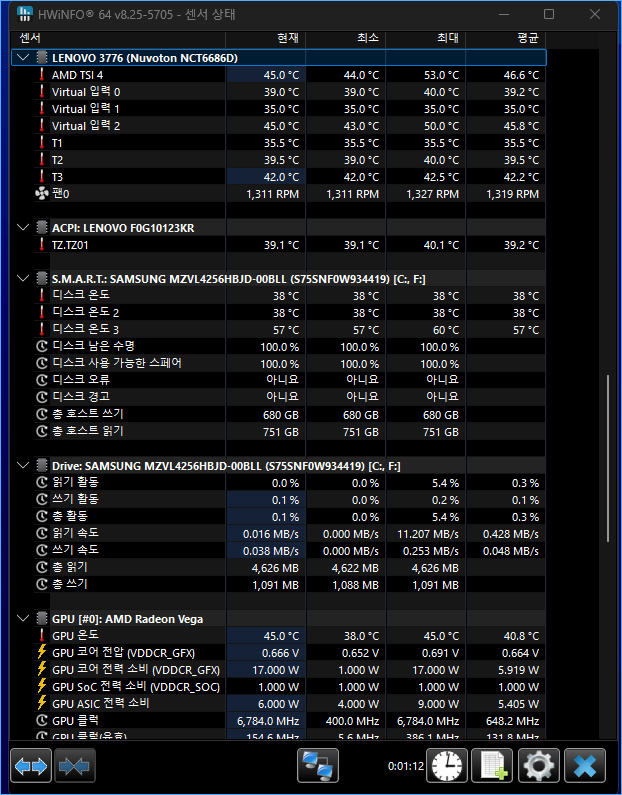Select the T1 sensor row label

[57, 143]
